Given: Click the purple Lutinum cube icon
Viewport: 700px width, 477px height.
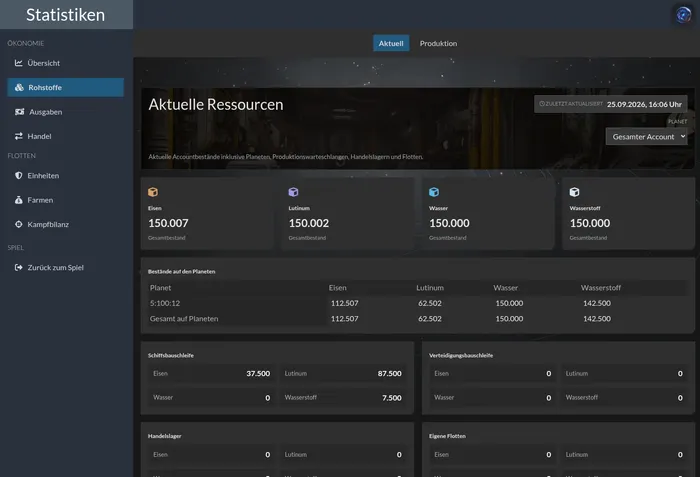Looking at the screenshot, I should coord(293,192).
